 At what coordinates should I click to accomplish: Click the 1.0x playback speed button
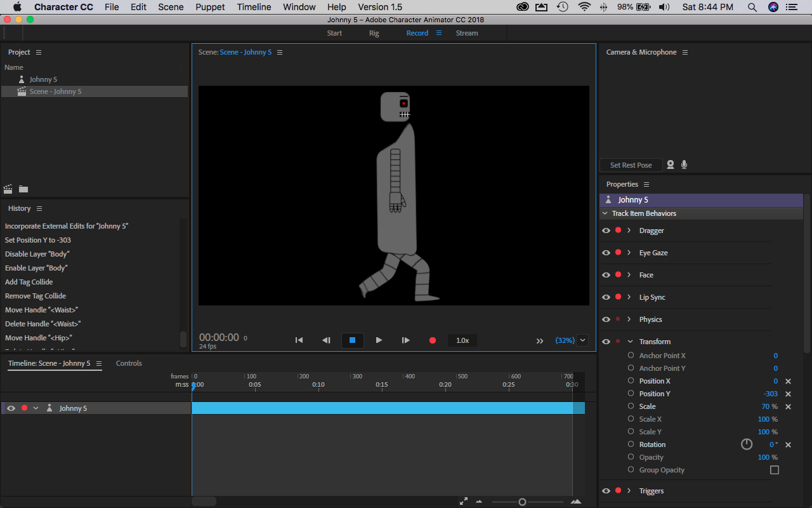pyautogui.click(x=462, y=340)
